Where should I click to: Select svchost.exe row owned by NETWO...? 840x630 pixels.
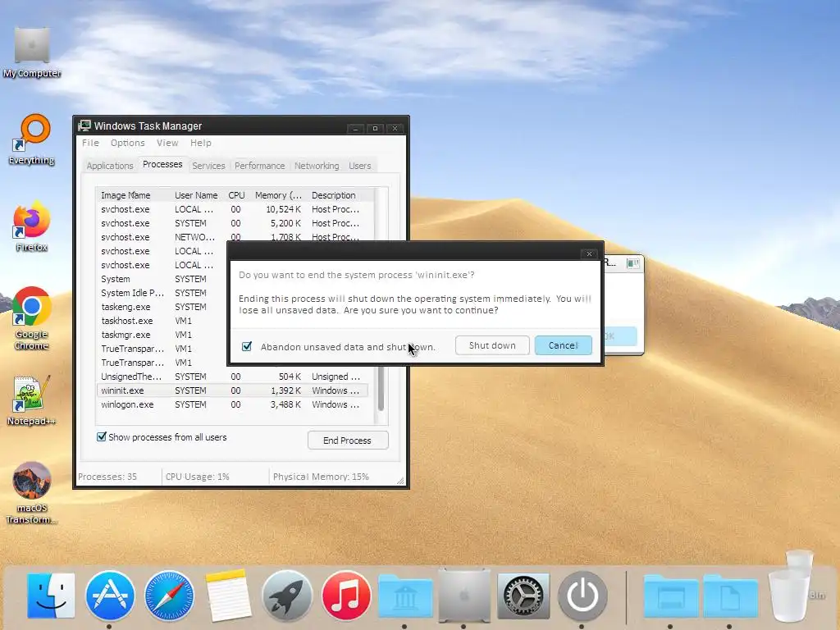(232, 236)
